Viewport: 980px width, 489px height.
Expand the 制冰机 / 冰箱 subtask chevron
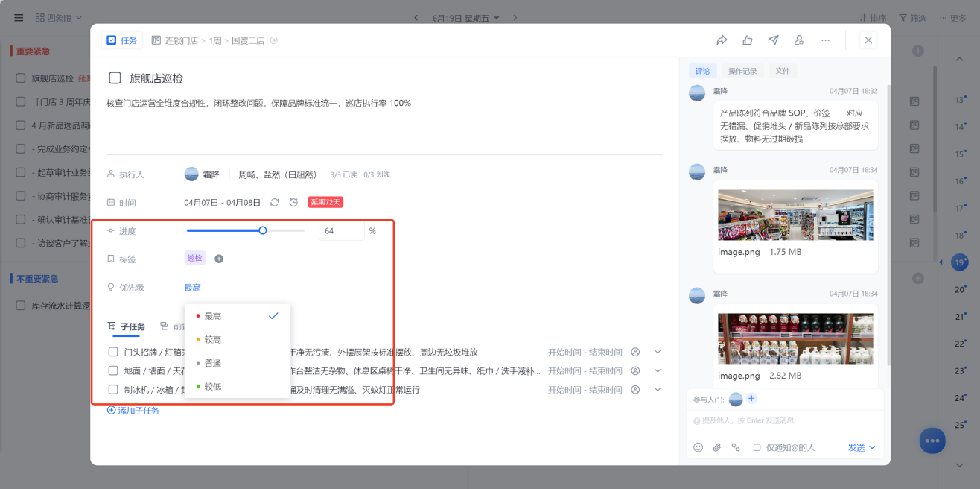click(x=657, y=389)
